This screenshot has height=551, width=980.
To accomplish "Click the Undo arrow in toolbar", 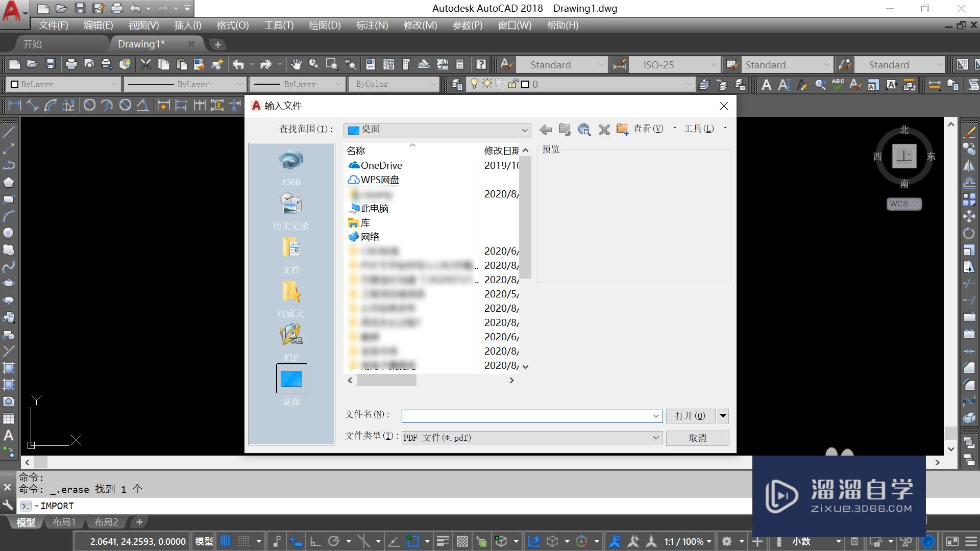I will 238,64.
